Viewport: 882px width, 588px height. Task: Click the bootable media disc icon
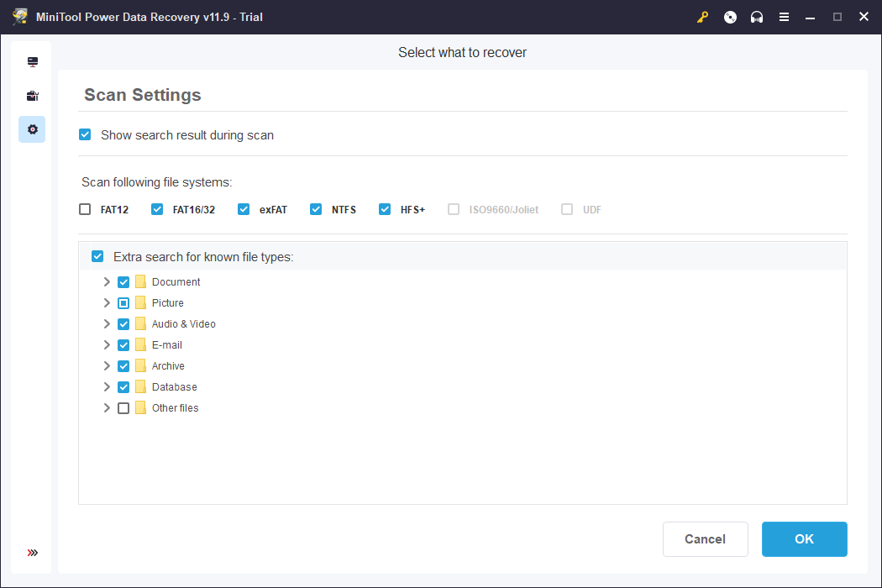[730, 18]
